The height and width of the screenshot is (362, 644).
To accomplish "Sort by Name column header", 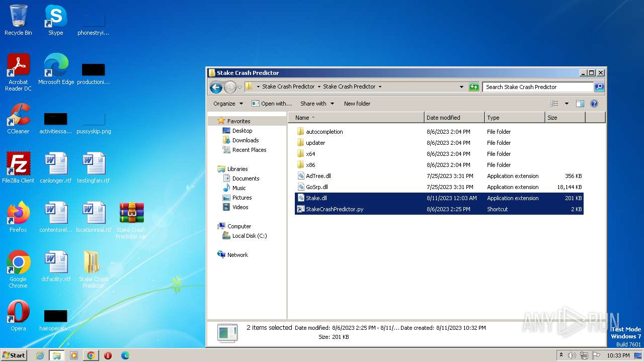I will (356, 118).
